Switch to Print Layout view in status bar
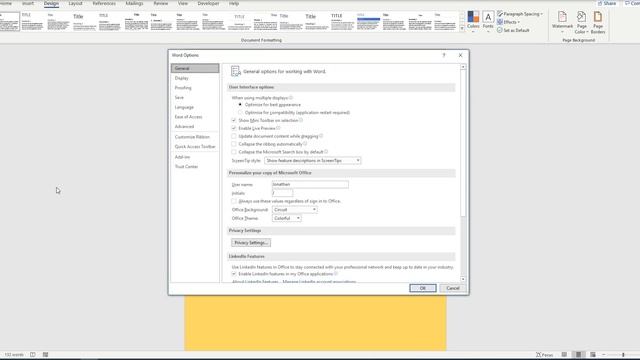The height and width of the screenshot is (360, 640). click(578, 355)
